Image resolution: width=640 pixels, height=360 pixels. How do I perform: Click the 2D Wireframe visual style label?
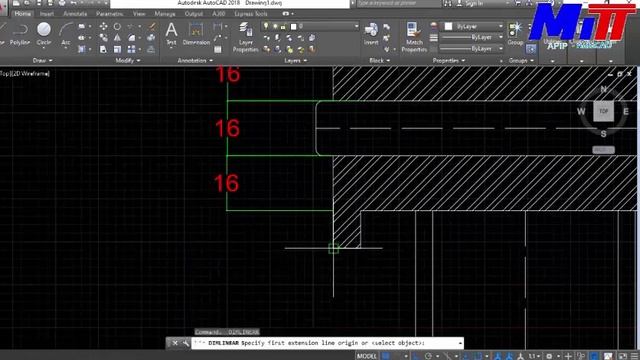[31, 73]
